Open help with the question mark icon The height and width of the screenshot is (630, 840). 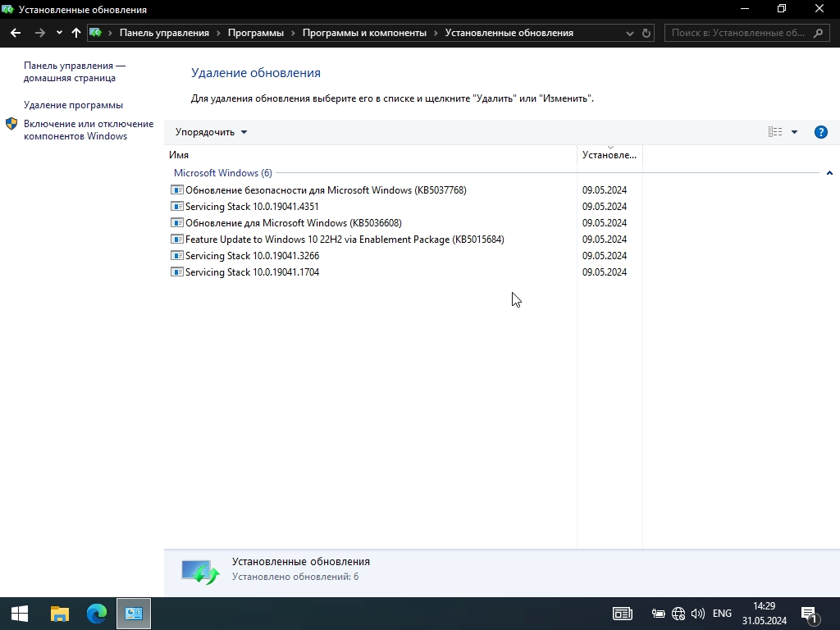[x=820, y=132]
